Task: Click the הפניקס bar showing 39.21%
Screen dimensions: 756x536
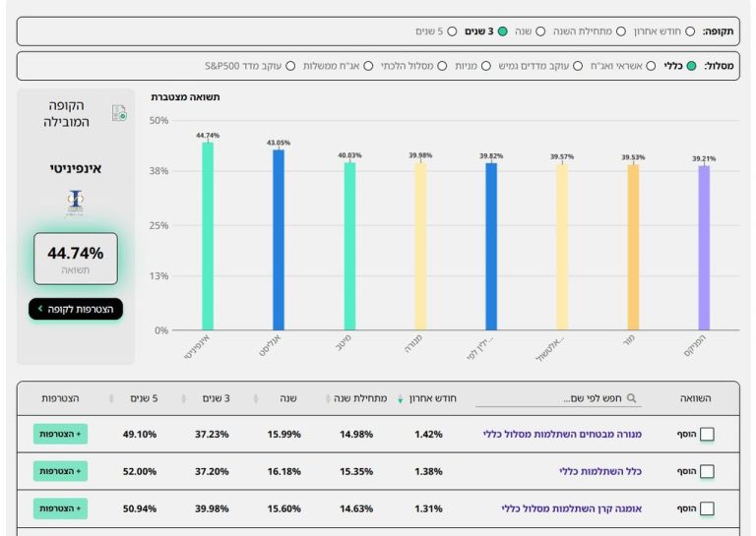Action: (704, 248)
